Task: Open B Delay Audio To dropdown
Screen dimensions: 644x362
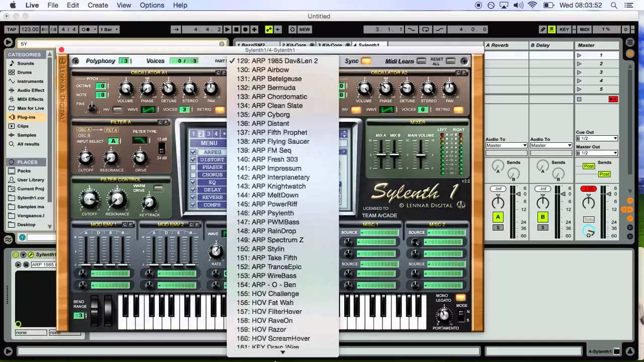Action: [551, 146]
